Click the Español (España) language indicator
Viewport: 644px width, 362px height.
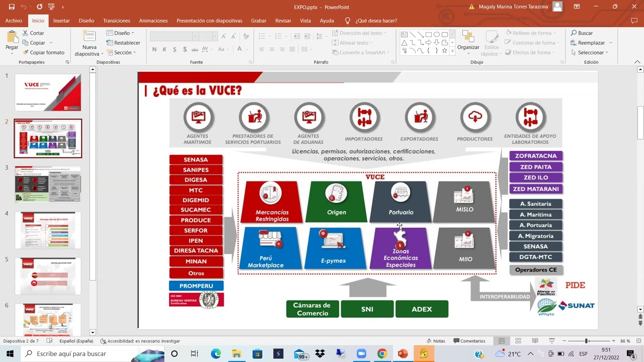point(76,341)
